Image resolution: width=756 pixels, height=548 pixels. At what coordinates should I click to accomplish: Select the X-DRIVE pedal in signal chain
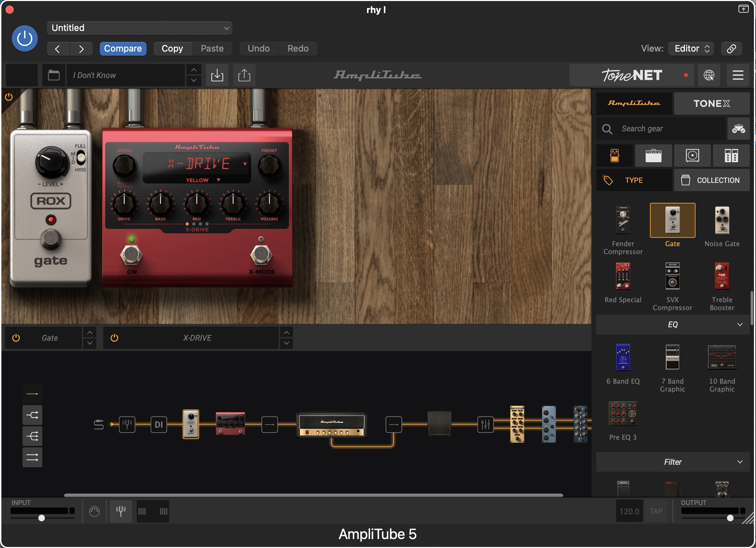coord(230,424)
